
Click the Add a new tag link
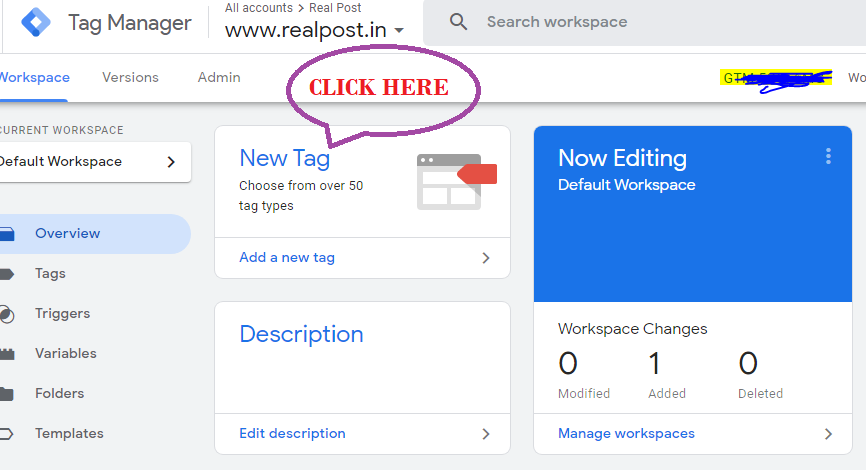[287, 258]
